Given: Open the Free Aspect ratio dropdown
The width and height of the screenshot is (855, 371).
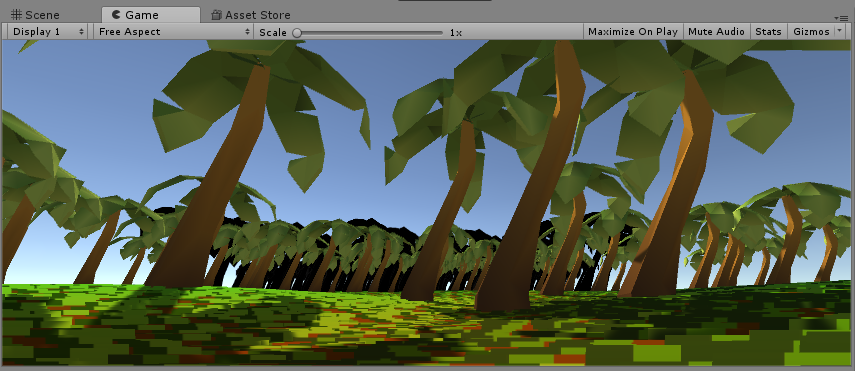Looking at the screenshot, I should click(x=173, y=32).
